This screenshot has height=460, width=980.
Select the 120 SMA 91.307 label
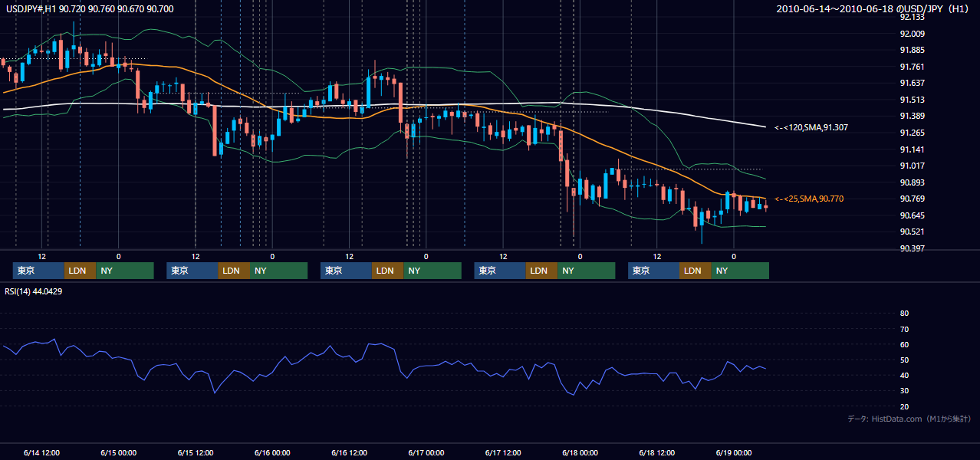811,127
